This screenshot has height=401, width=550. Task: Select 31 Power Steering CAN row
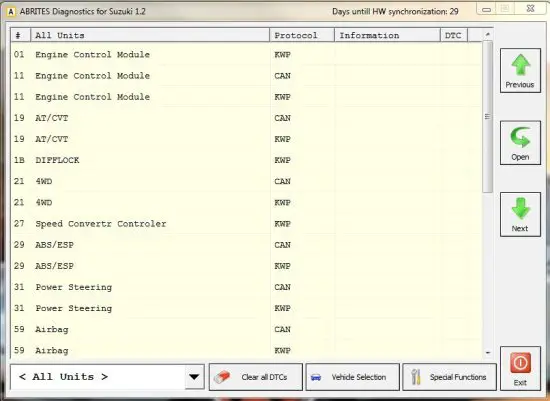tap(246, 287)
